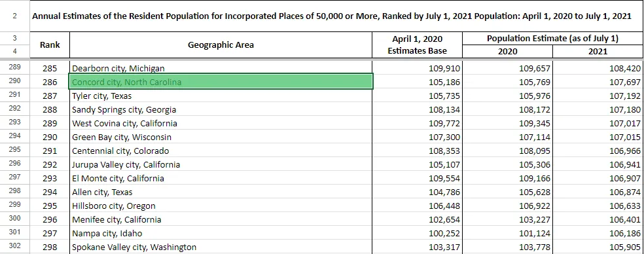Select row header 289
The image size is (644, 254).
tap(15, 68)
